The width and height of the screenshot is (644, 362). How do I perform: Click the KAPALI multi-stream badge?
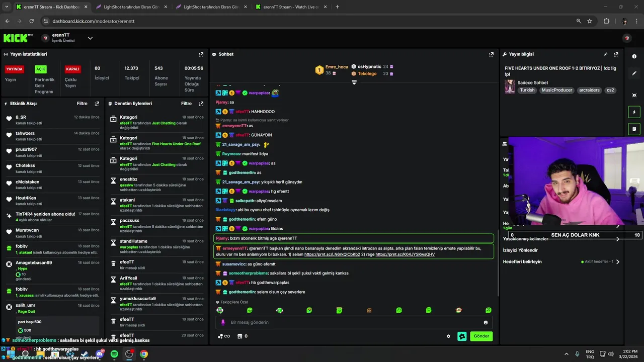click(72, 69)
